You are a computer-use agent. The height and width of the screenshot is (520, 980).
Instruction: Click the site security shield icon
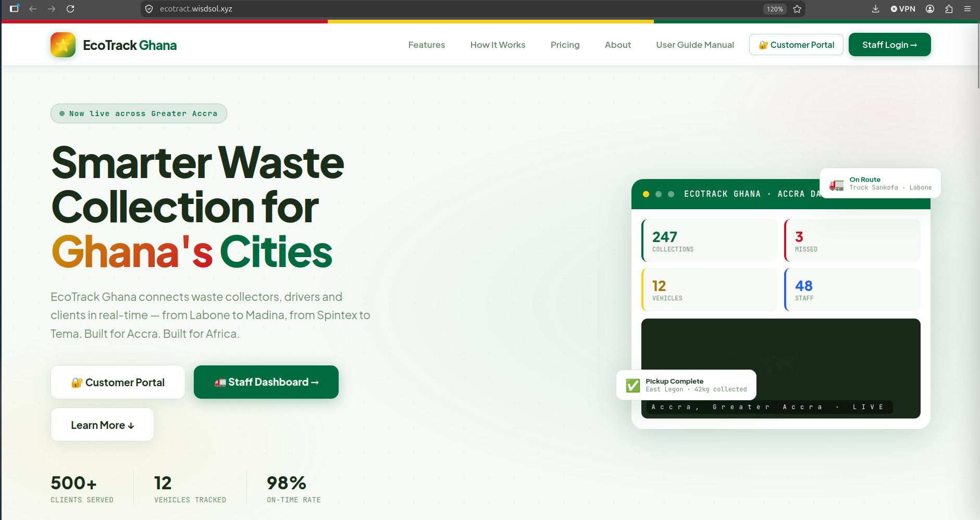click(149, 9)
